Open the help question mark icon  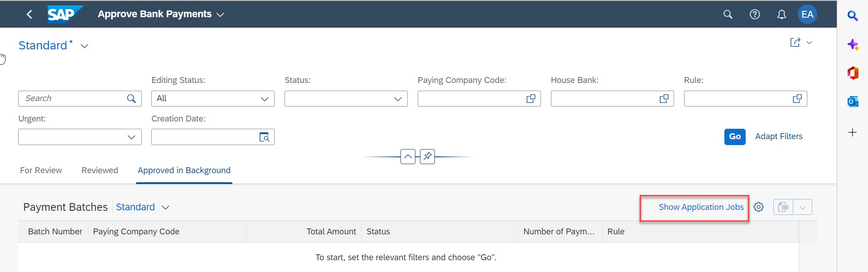click(x=755, y=15)
